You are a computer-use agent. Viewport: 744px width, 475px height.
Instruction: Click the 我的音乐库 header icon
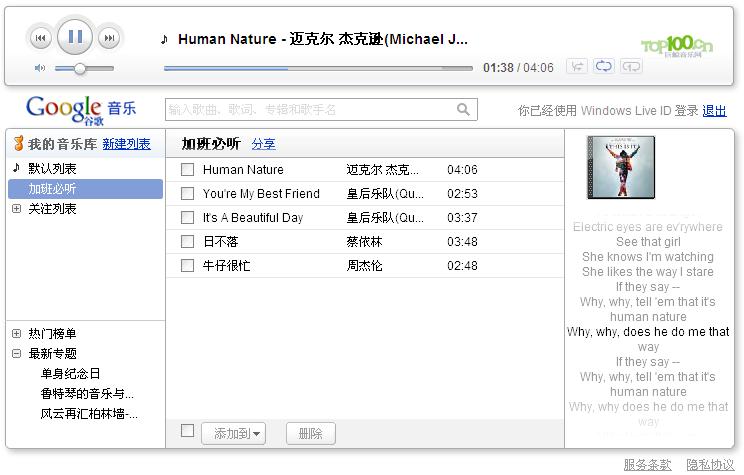(x=19, y=143)
